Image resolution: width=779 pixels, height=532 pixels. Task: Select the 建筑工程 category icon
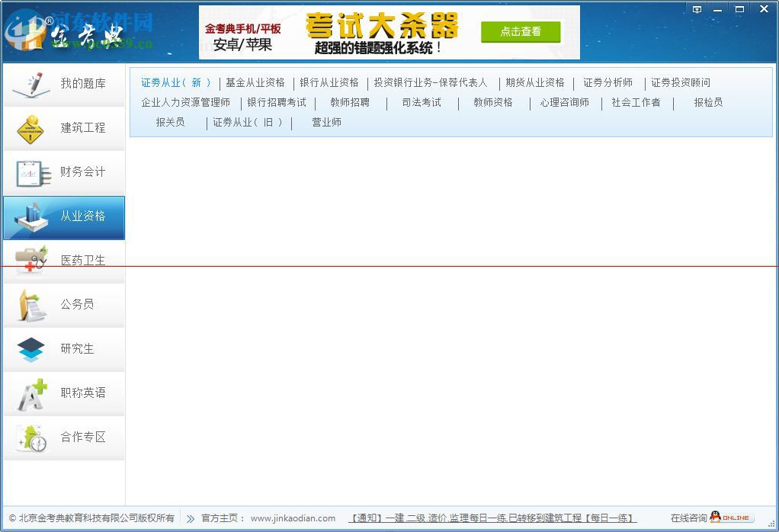63,127
